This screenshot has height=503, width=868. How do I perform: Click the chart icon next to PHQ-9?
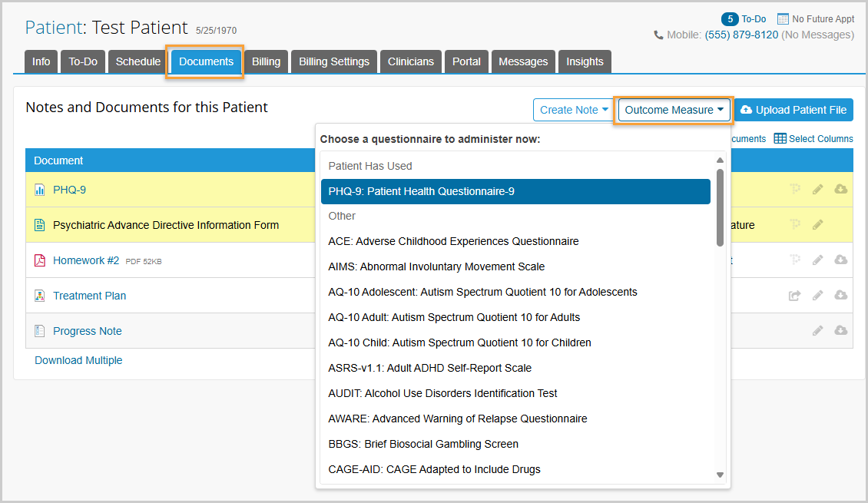[x=40, y=190]
